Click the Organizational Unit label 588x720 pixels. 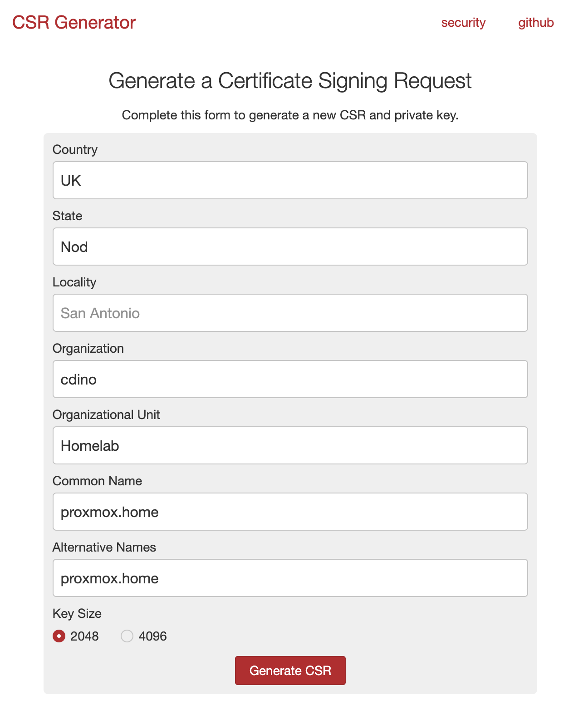(106, 415)
